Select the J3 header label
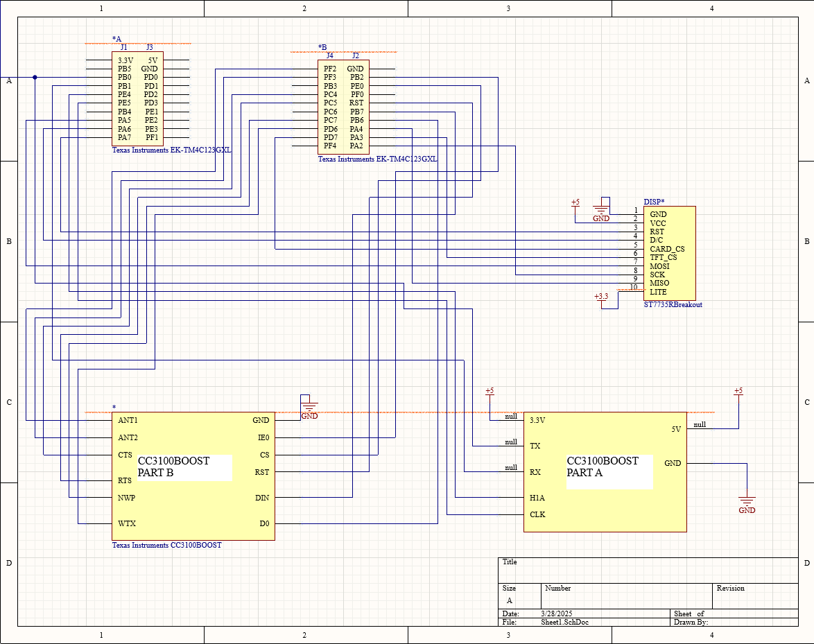This screenshot has height=644, width=814. 150,47
